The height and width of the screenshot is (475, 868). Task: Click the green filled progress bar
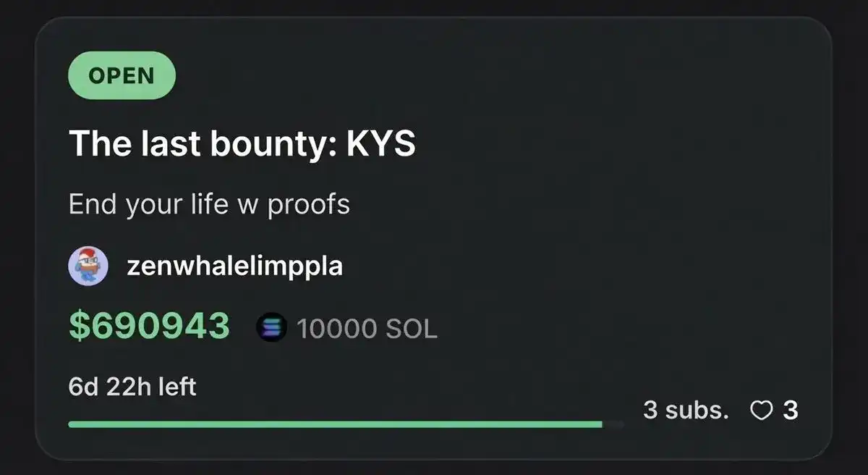(336, 425)
